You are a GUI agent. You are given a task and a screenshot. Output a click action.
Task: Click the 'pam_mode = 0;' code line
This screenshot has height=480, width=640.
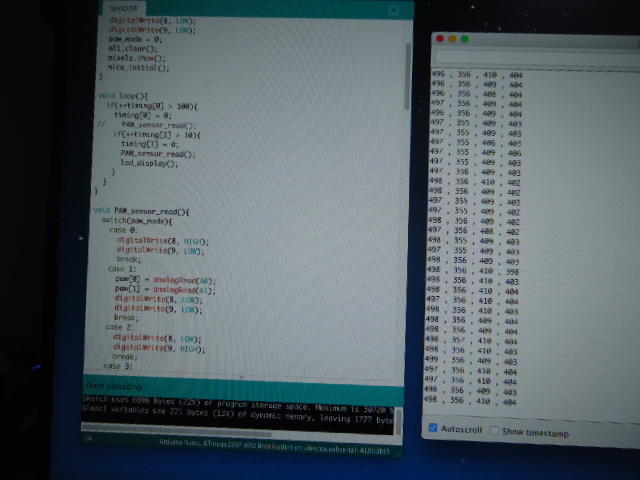coord(135,39)
